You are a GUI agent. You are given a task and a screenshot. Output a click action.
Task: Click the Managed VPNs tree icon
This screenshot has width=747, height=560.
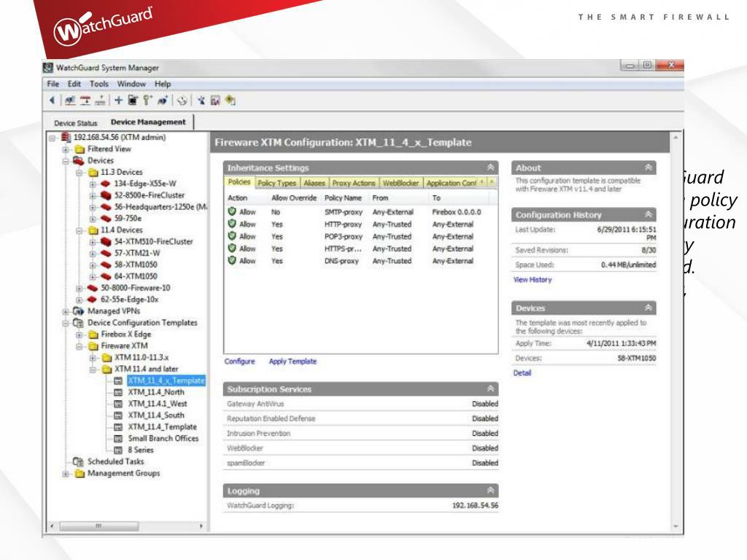pyautogui.click(x=79, y=311)
